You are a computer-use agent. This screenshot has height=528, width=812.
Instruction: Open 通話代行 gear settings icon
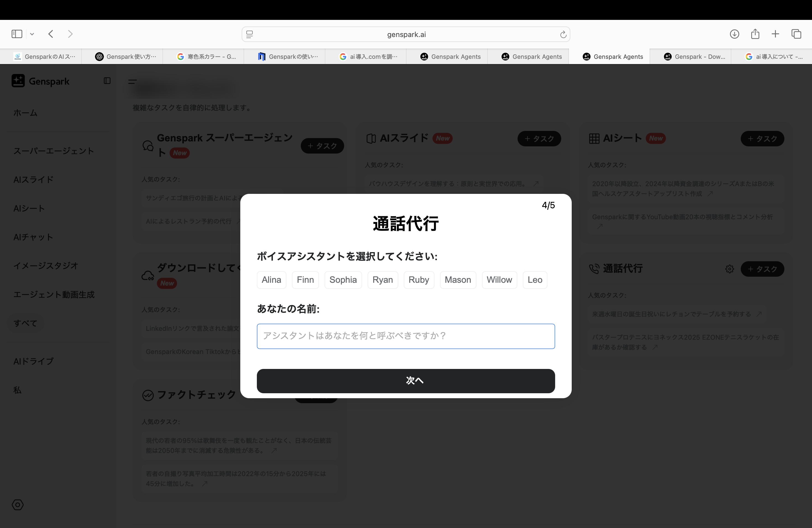coord(729,269)
